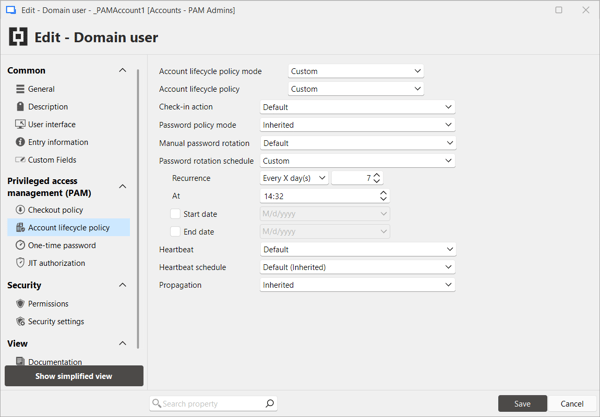
Task: Click the Checkout policy icon
Action: coord(20,210)
